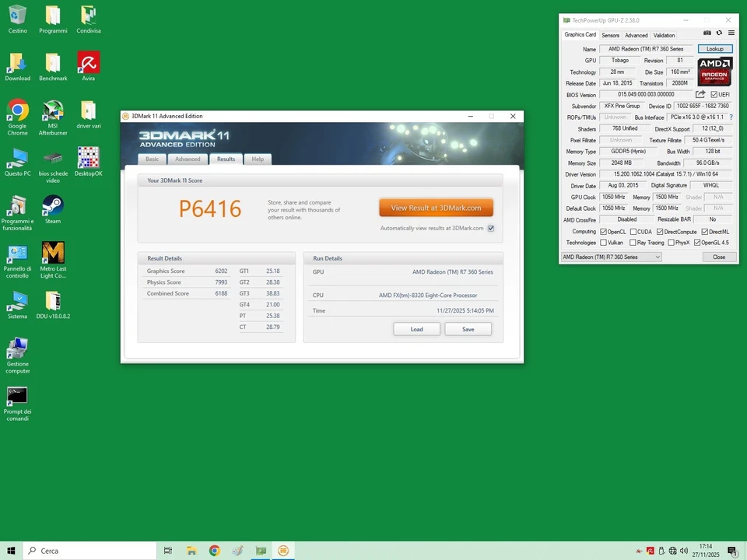The height and width of the screenshot is (560, 747).
Task: Open the GPU-Z hamburger menu icon
Action: click(730, 33)
